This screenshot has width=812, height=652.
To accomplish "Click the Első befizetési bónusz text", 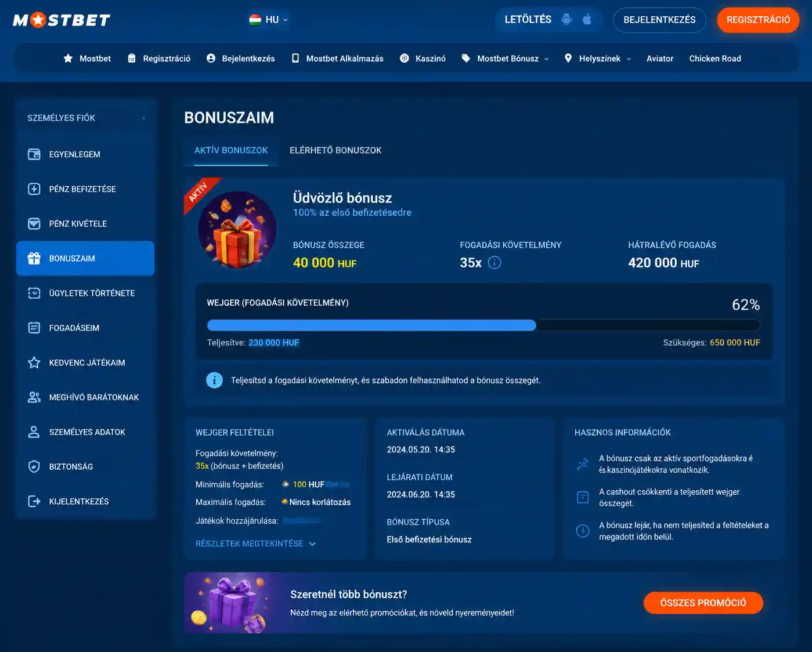I will click(429, 539).
